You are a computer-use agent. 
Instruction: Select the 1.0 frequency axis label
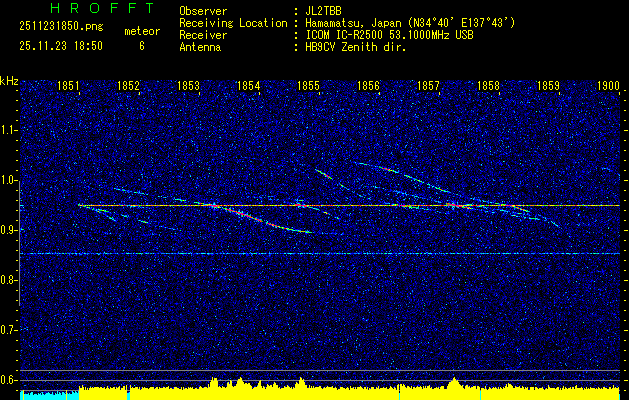pyautogui.click(x=10, y=180)
